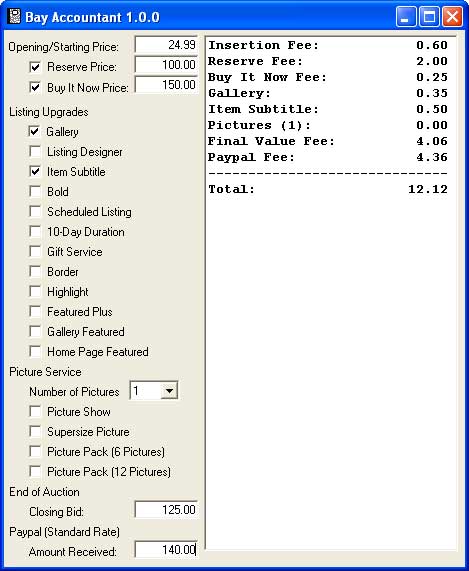Click the Reserve Price value field

[x=166, y=65]
